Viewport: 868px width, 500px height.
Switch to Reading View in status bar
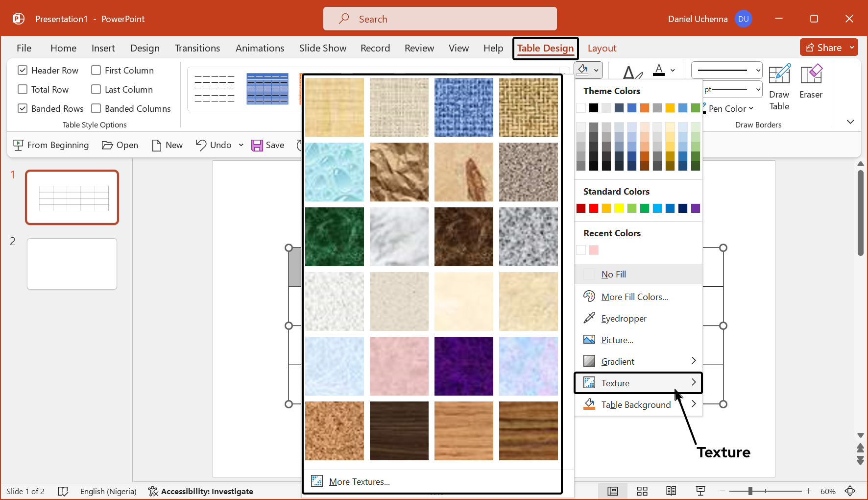coord(671,491)
